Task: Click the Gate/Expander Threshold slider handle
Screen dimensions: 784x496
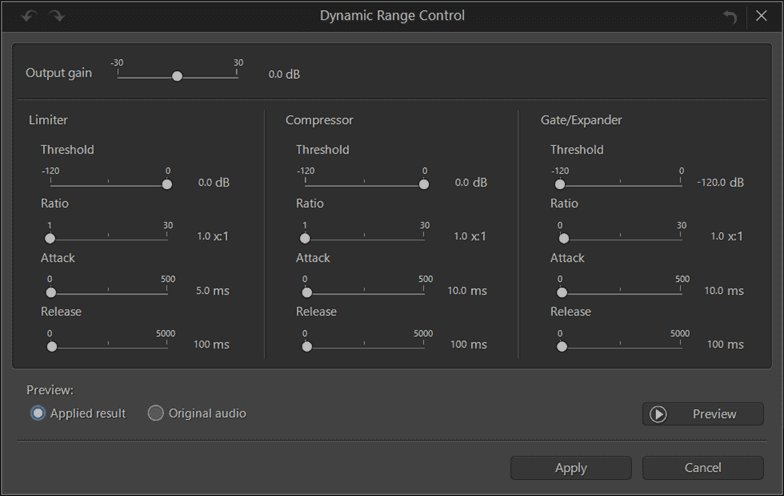Action: coord(560,184)
